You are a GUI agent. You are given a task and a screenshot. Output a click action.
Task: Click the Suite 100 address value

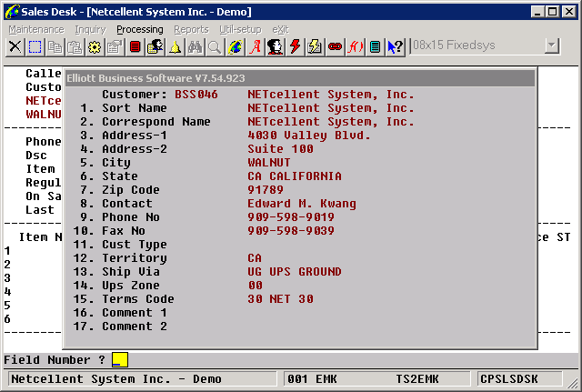click(280, 149)
